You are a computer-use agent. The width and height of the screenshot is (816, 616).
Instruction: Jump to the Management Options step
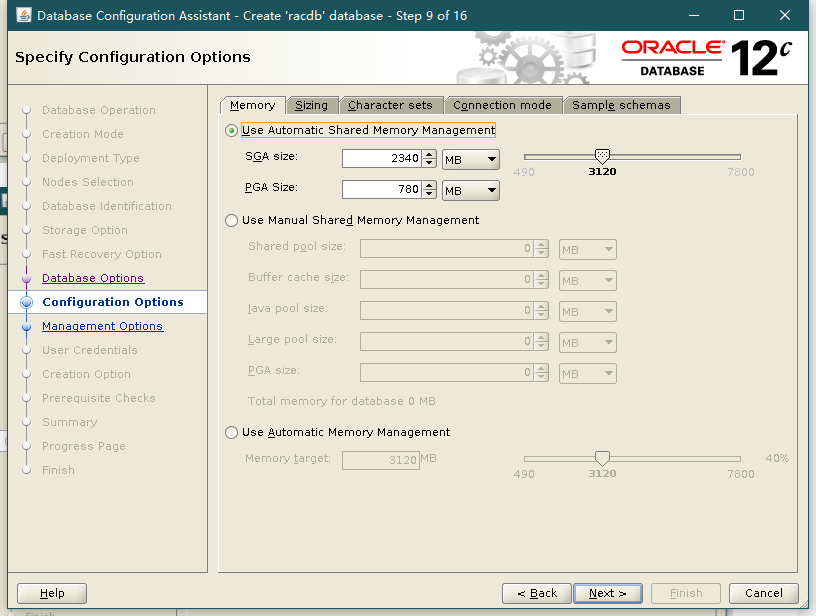click(102, 326)
